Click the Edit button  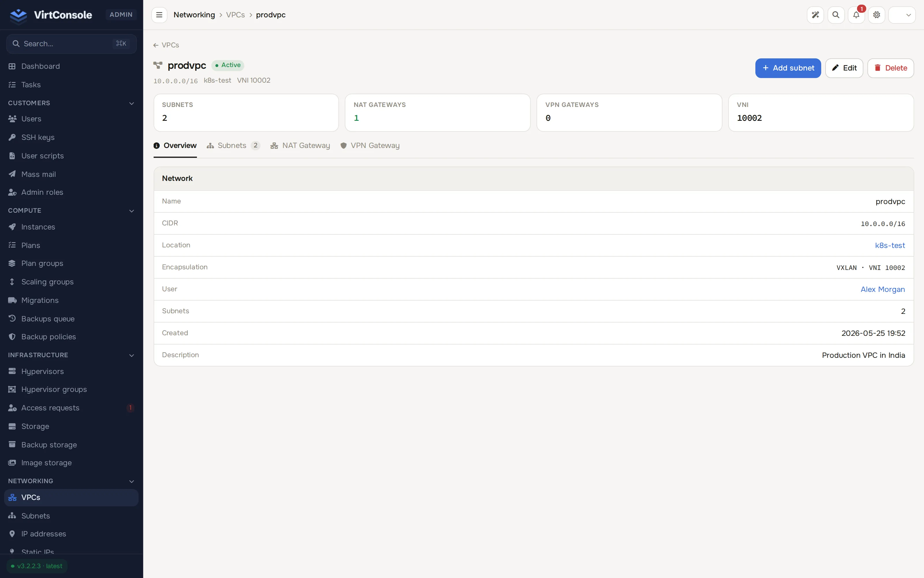pyautogui.click(x=844, y=68)
